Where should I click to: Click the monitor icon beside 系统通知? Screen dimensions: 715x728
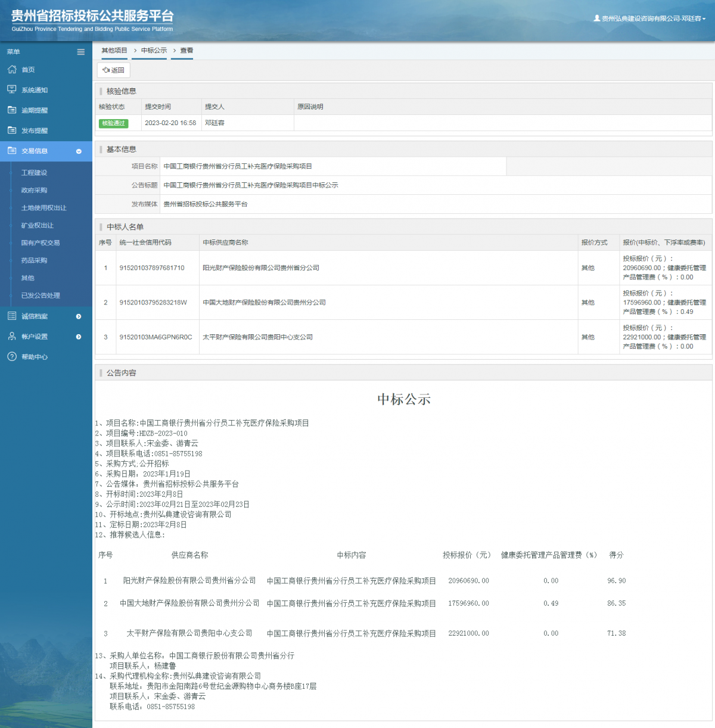tap(12, 89)
